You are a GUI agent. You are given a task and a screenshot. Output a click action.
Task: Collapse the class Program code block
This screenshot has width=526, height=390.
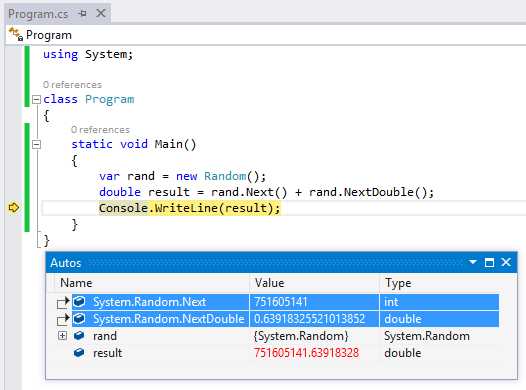click(36, 100)
